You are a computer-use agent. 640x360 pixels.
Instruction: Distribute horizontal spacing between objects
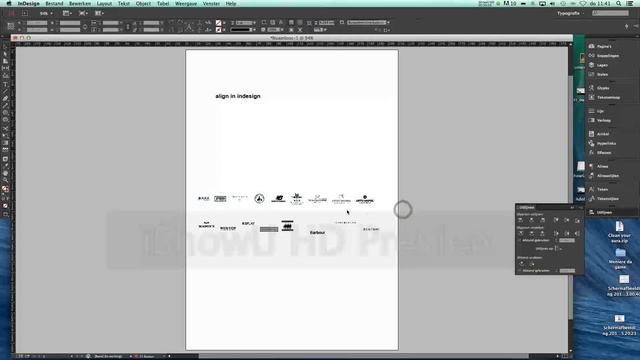[x=532, y=264]
